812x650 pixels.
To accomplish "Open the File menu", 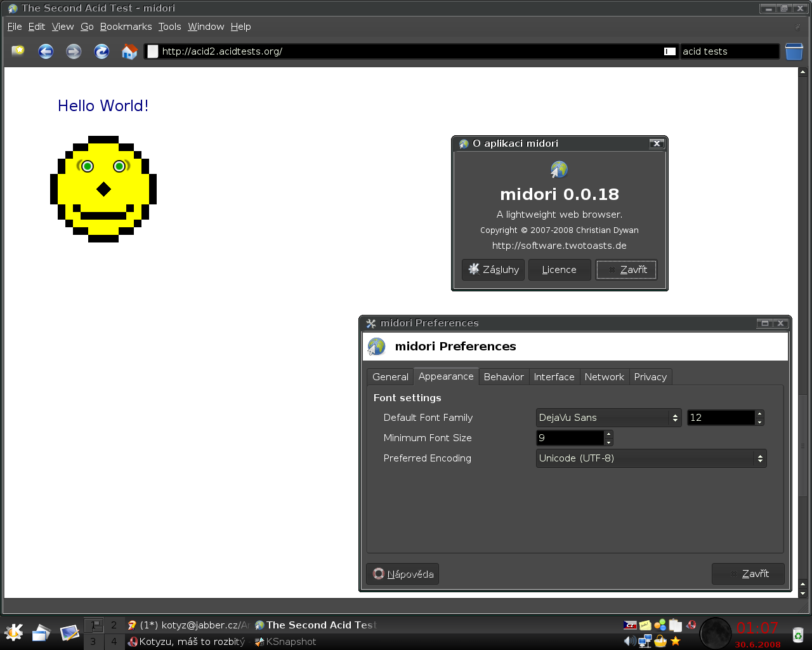I will (15, 27).
